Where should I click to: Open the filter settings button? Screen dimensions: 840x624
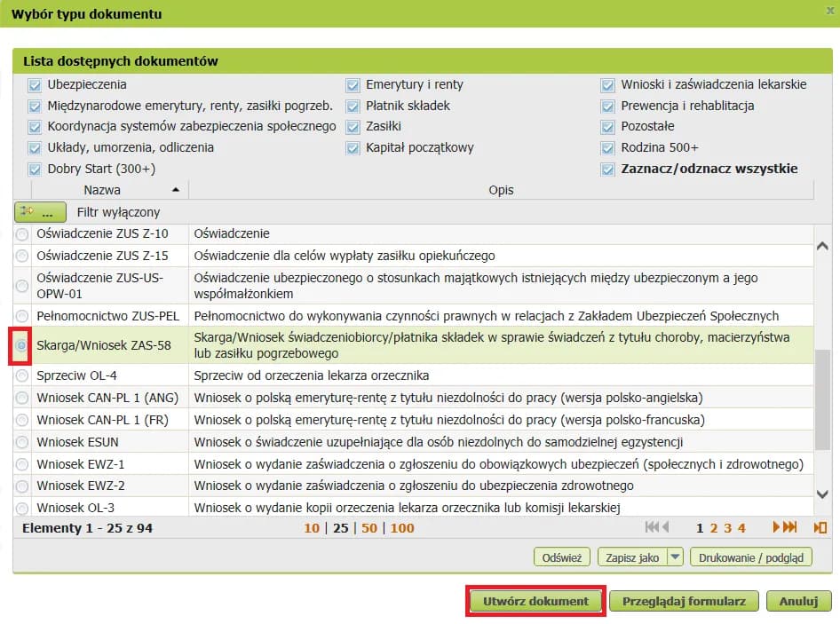click(x=40, y=212)
